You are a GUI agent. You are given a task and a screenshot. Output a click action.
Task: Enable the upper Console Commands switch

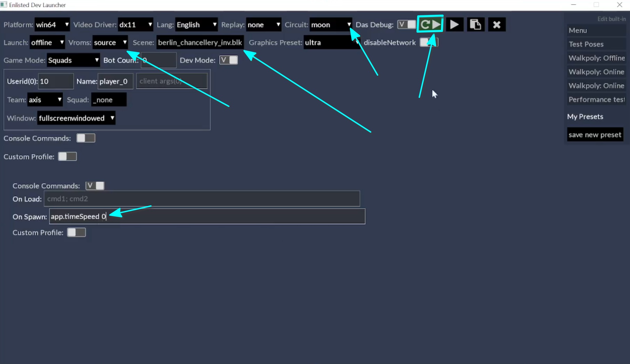(x=86, y=138)
